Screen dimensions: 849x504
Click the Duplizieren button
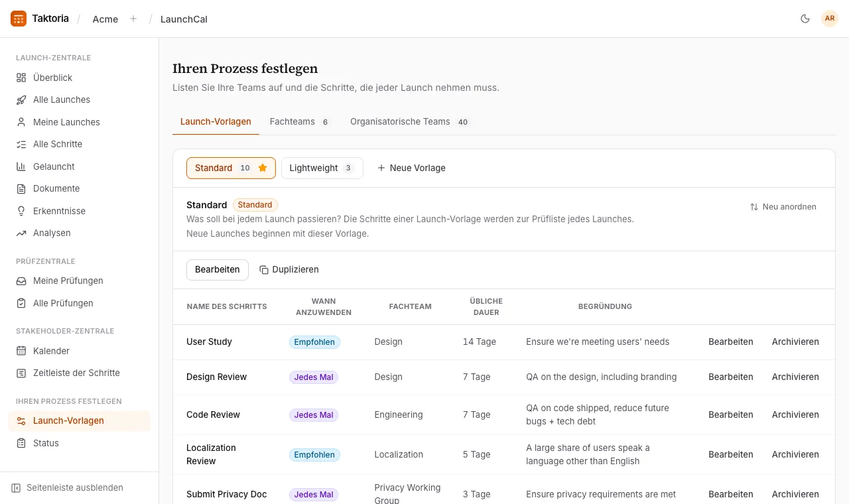[289, 269]
